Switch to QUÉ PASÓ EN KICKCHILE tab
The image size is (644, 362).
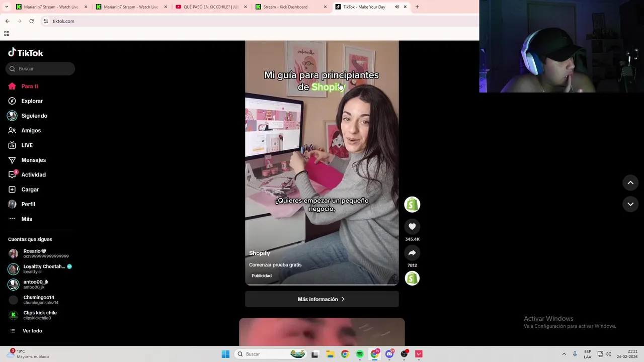[x=211, y=7]
